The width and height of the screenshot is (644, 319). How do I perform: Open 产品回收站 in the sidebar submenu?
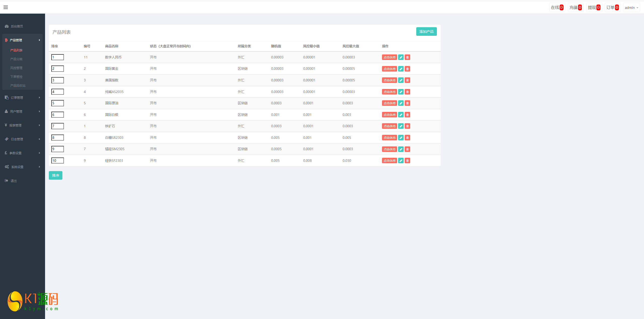[x=18, y=85]
